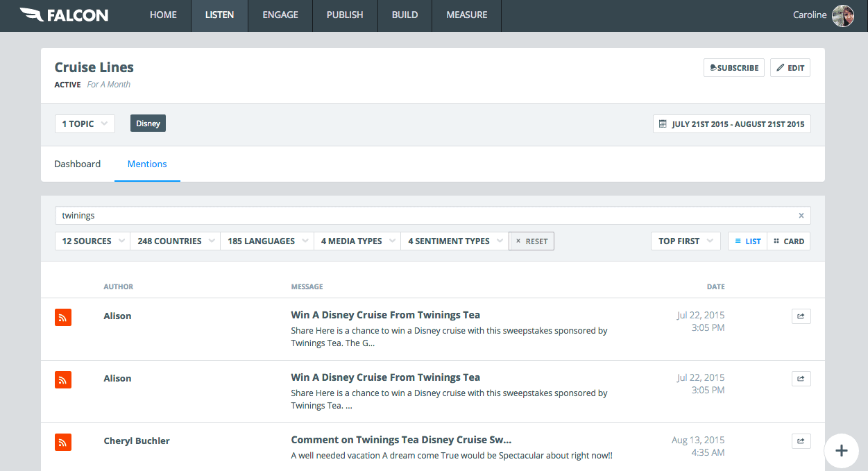Share the Cheryl Buchler mention
Viewport: 868px width, 471px height.
801,441
